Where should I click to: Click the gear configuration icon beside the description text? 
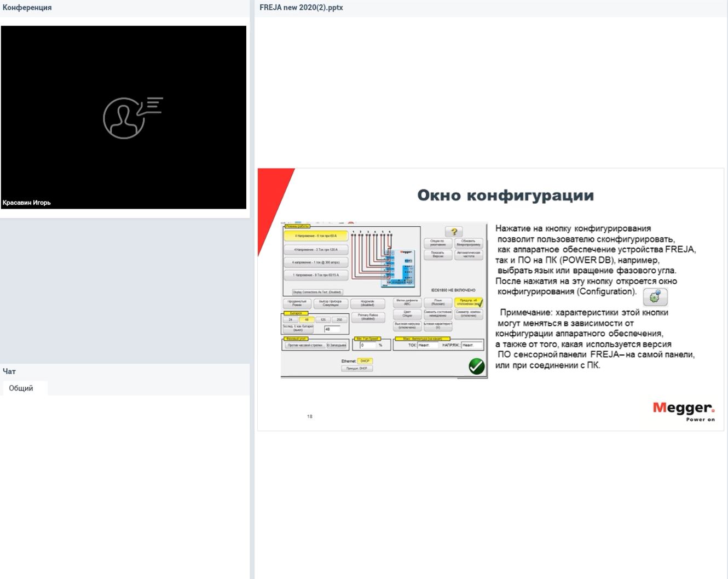click(x=655, y=297)
